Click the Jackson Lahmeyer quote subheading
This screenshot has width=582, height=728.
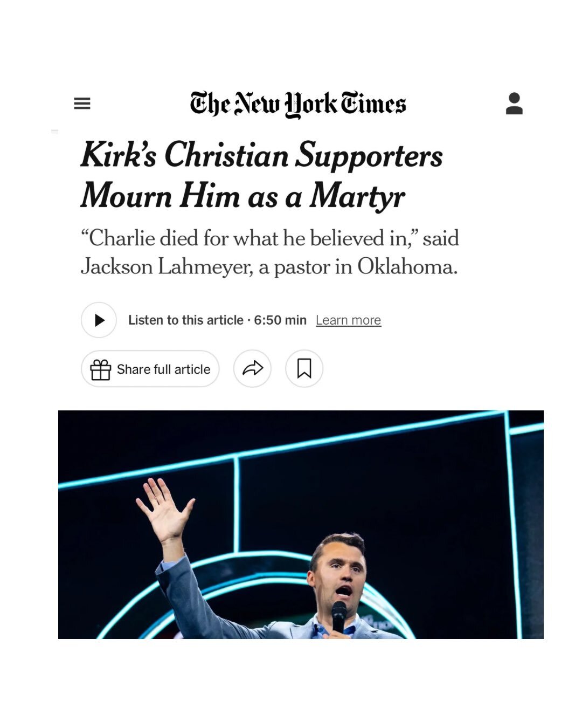(269, 252)
